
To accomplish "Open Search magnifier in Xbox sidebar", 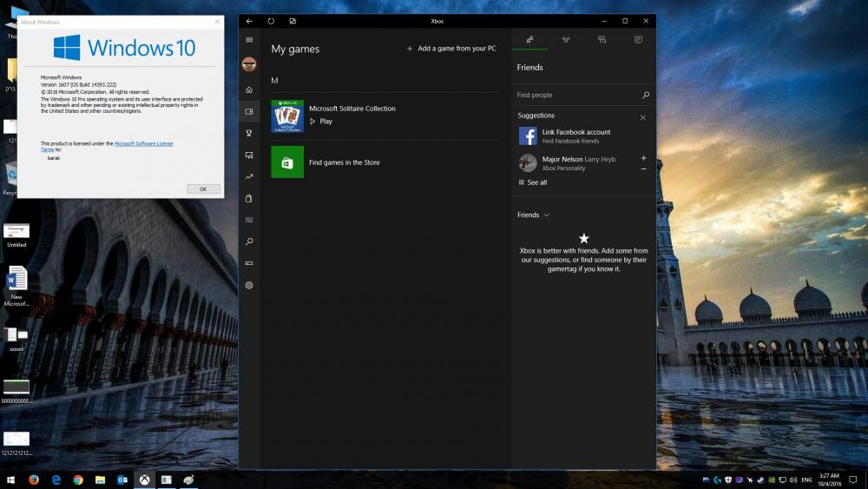I will point(249,241).
